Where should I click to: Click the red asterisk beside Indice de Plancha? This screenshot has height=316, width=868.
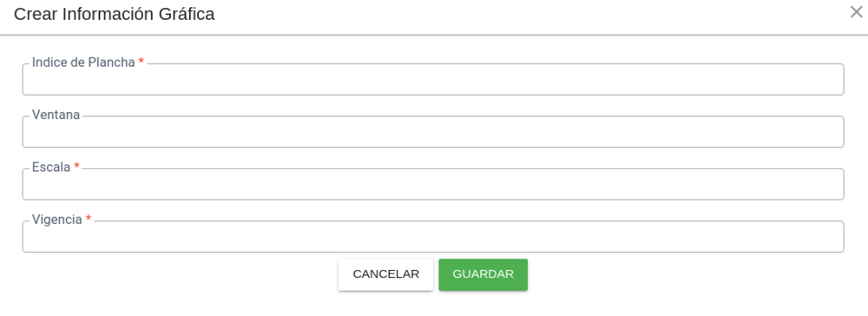pyautogui.click(x=141, y=62)
